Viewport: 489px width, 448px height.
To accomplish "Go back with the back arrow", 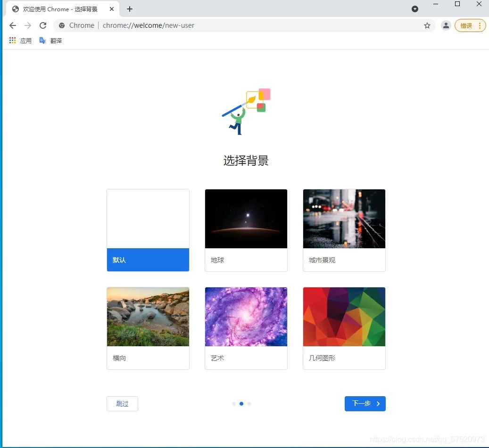I will point(12,25).
